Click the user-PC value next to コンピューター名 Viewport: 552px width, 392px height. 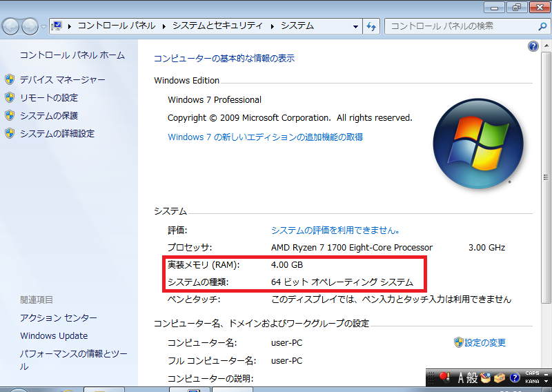click(x=286, y=343)
